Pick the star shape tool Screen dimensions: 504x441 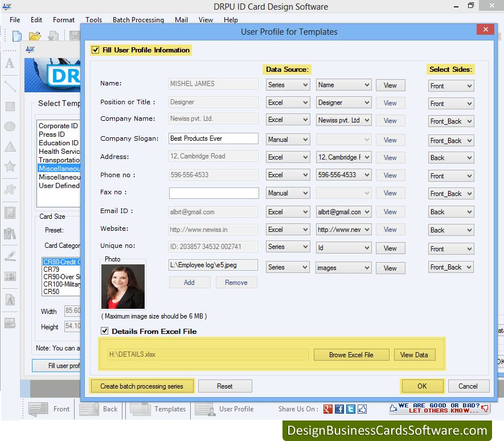[x=10, y=166]
